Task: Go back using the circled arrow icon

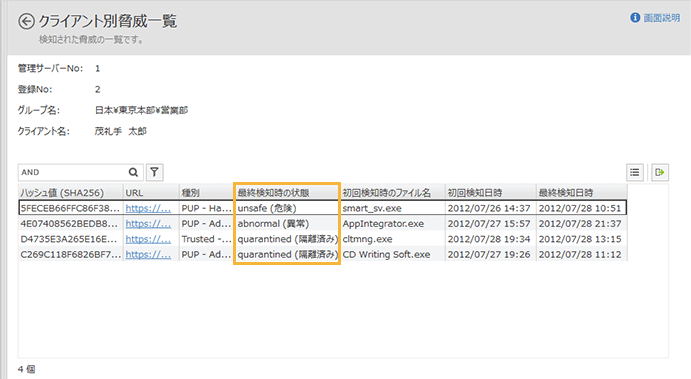Action: tap(26, 21)
